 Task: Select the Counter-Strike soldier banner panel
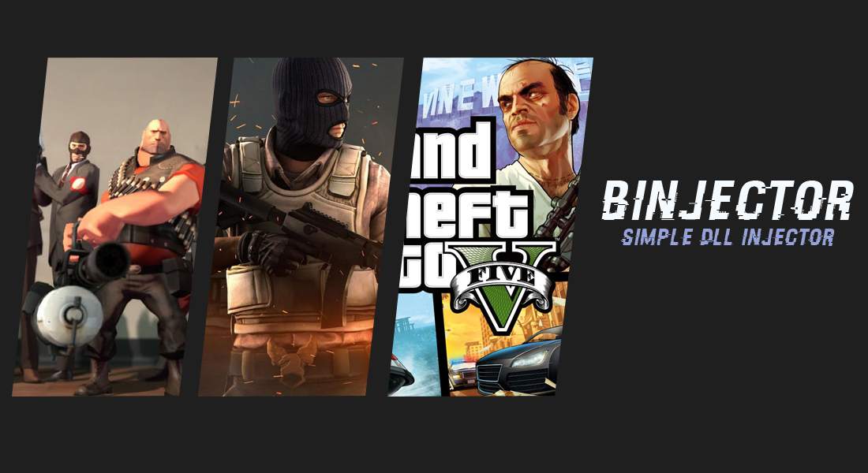(301, 227)
